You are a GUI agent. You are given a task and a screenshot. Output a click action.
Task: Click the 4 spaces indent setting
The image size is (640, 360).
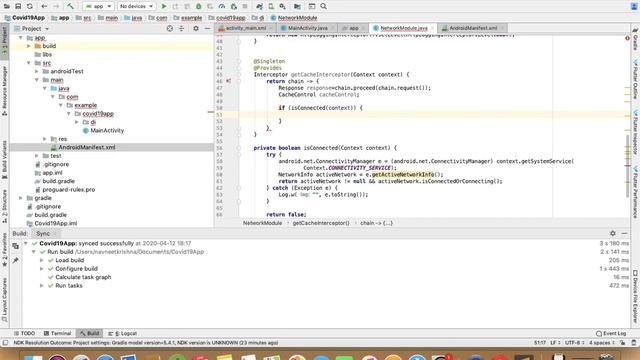point(602,343)
